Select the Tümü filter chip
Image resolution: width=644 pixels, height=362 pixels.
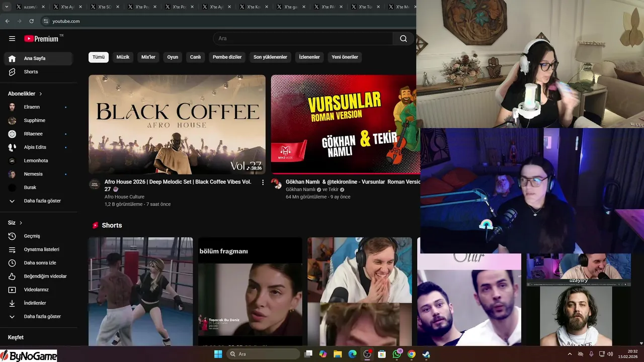tap(99, 57)
